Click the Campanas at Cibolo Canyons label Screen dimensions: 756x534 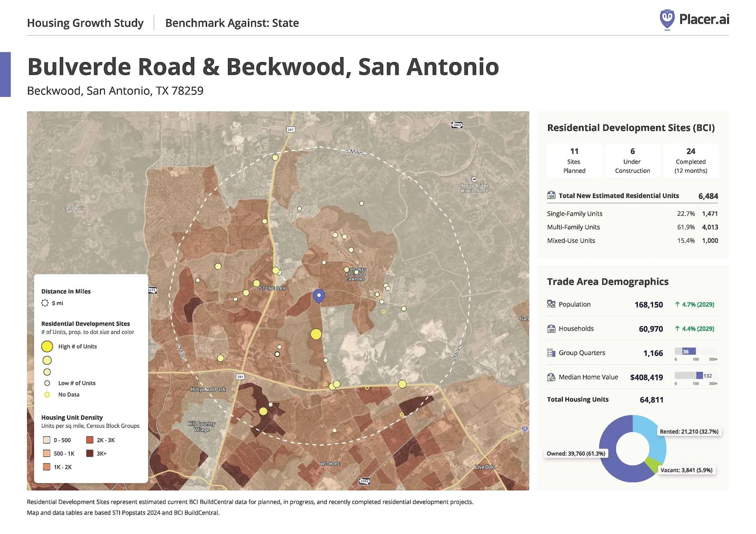[356, 274]
